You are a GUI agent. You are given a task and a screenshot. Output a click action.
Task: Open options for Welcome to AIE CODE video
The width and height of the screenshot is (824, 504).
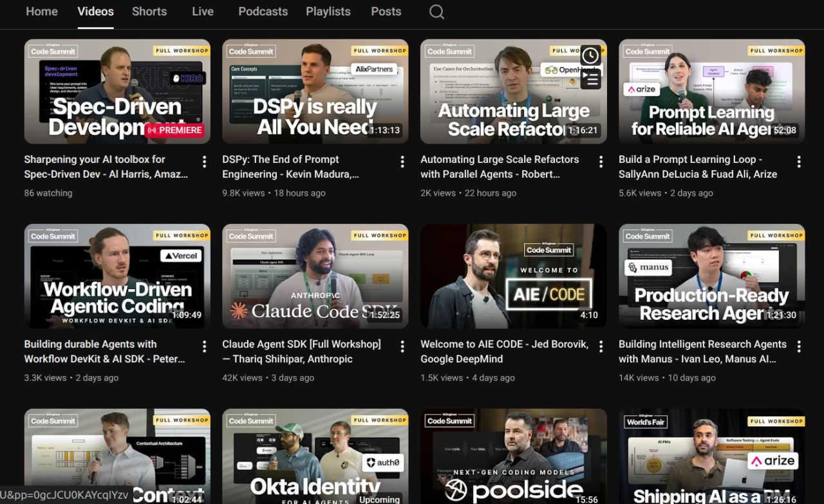click(601, 346)
